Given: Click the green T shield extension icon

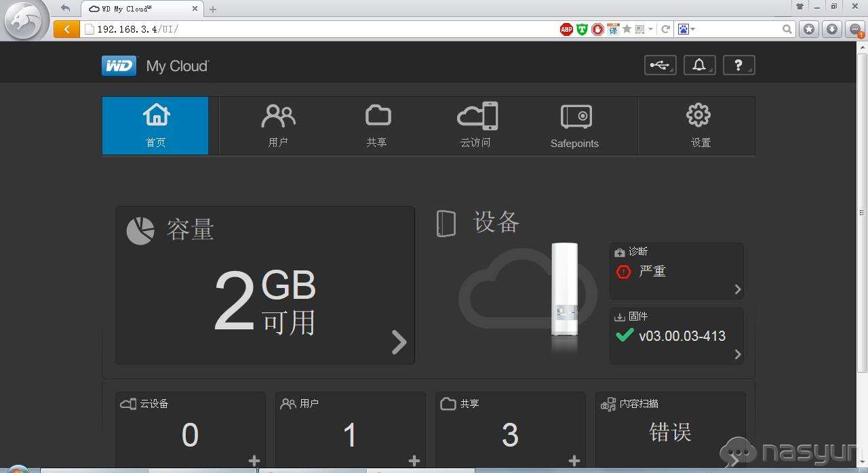Looking at the screenshot, I should tap(582, 29).
